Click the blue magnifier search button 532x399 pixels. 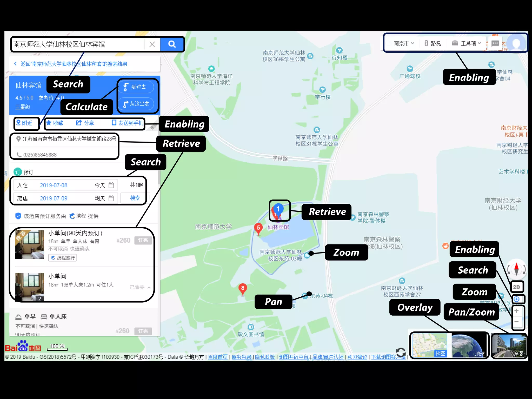[x=172, y=44]
